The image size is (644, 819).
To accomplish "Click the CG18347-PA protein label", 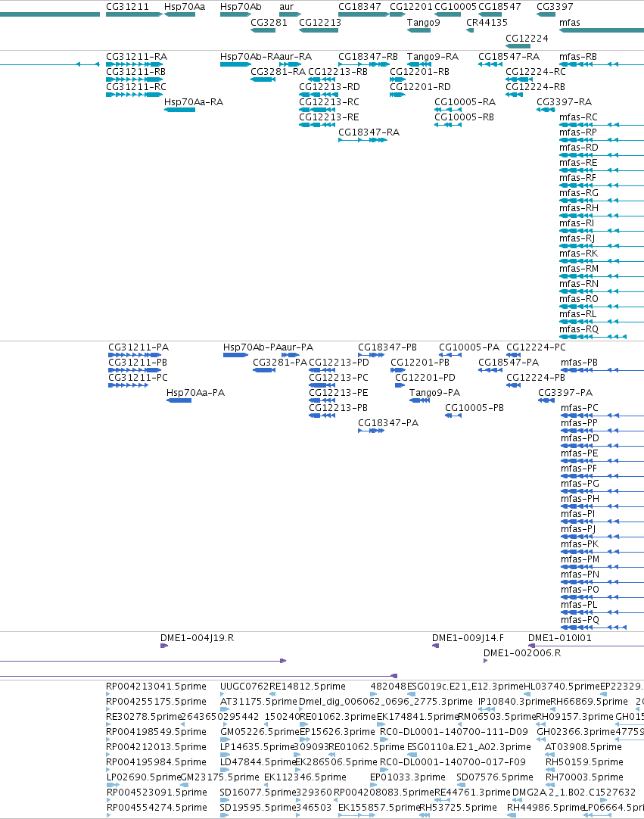I will coord(388,423).
